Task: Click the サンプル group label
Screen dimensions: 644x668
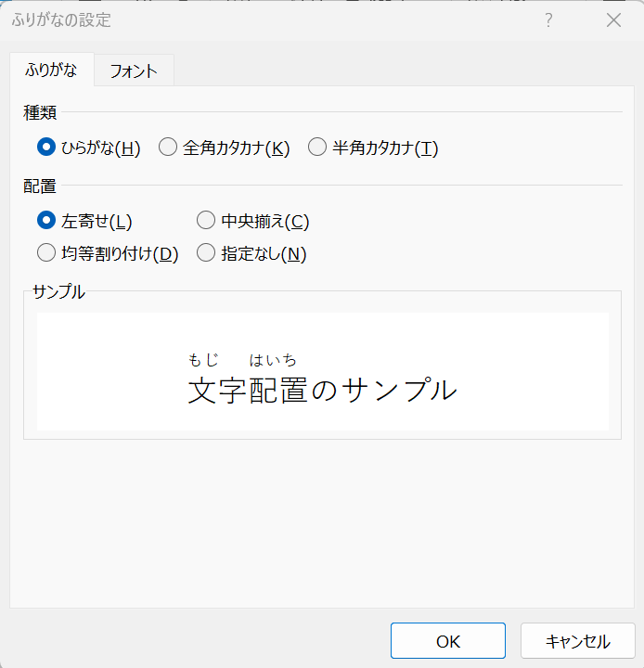Action: 58,291
